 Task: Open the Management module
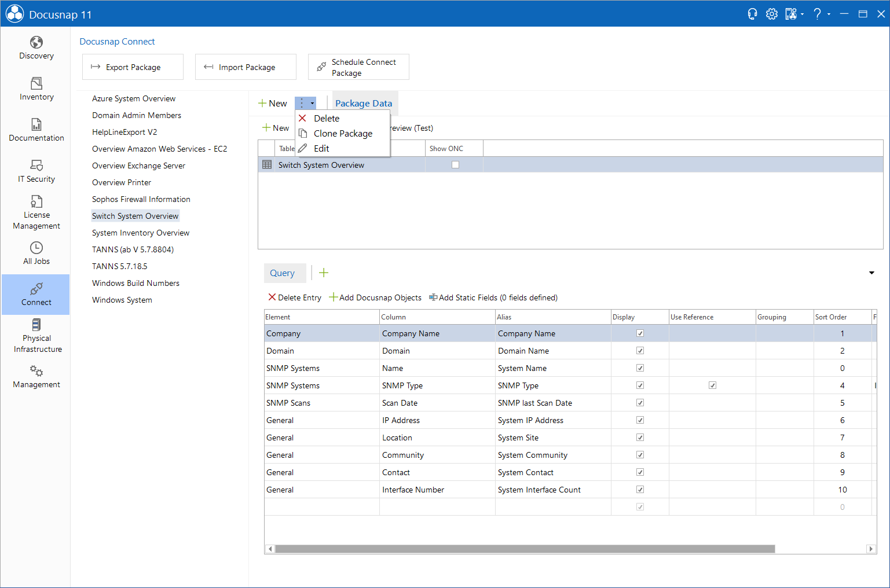(x=36, y=377)
